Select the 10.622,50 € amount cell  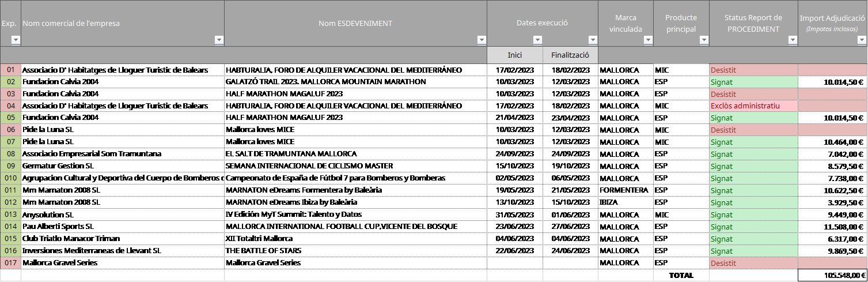point(832,190)
